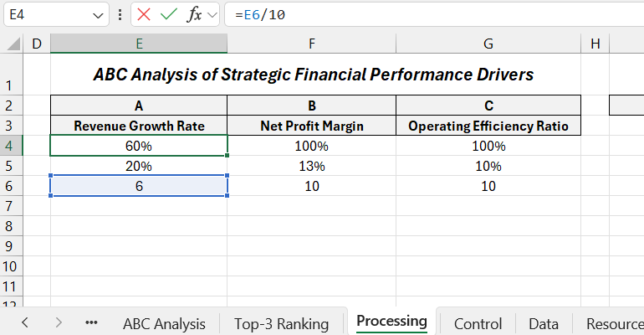Click the cell showing 13%
Viewport: 644px width, 335px height.
pos(312,166)
